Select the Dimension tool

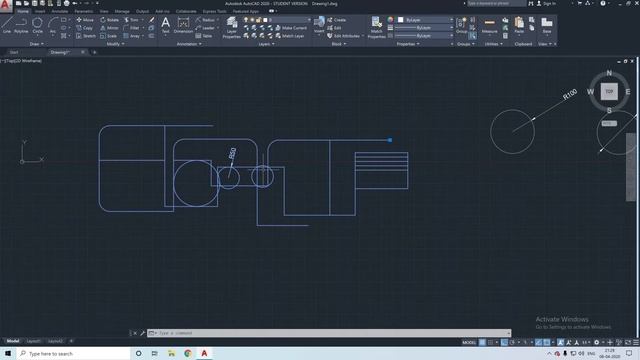[x=183, y=25]
